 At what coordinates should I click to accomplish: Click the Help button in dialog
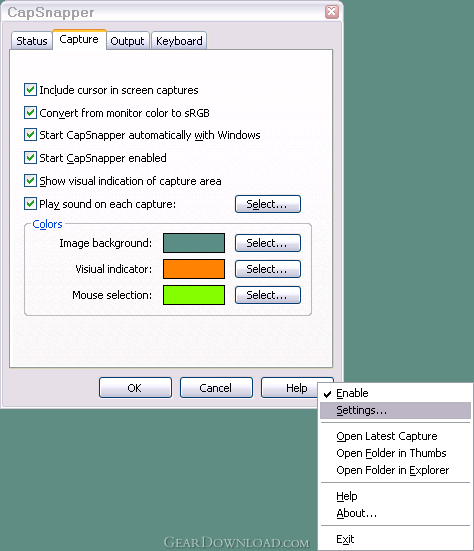point(289,388)
